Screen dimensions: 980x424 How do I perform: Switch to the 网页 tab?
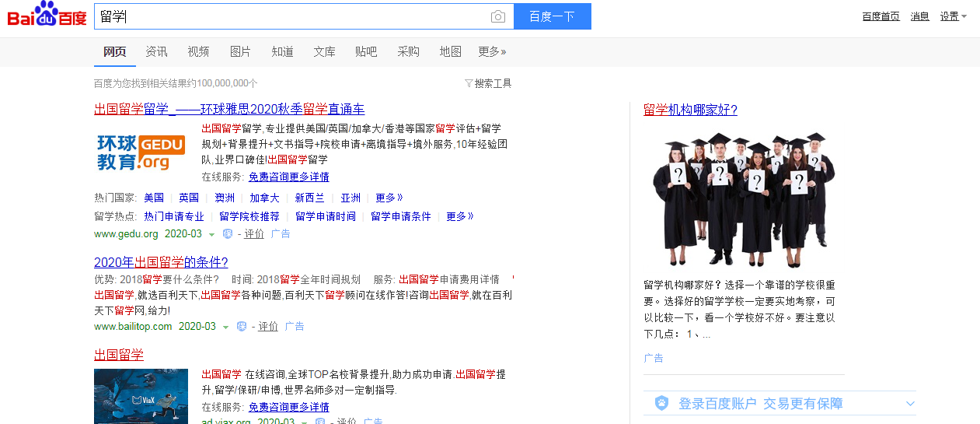[114, 51]
